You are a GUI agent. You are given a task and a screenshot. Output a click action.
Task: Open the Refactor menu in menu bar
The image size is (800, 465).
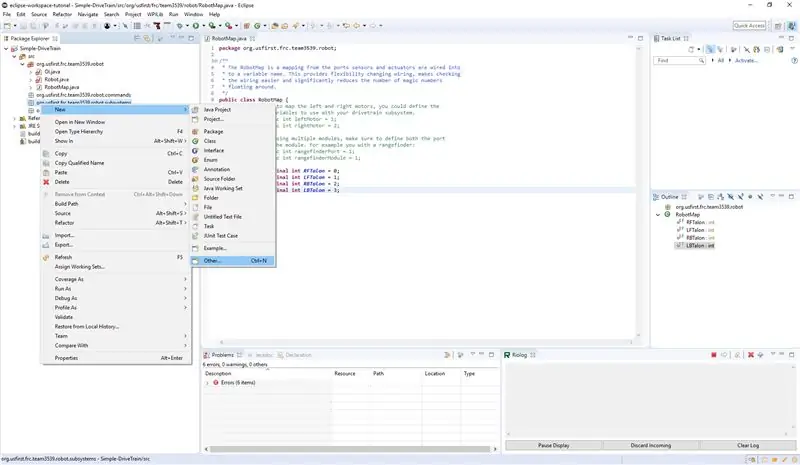62,14
